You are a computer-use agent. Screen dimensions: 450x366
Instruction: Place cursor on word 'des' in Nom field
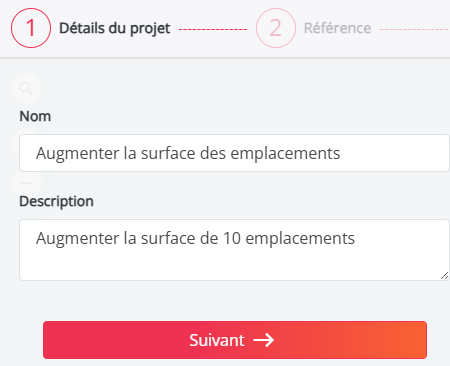click(x=213, y=153)
